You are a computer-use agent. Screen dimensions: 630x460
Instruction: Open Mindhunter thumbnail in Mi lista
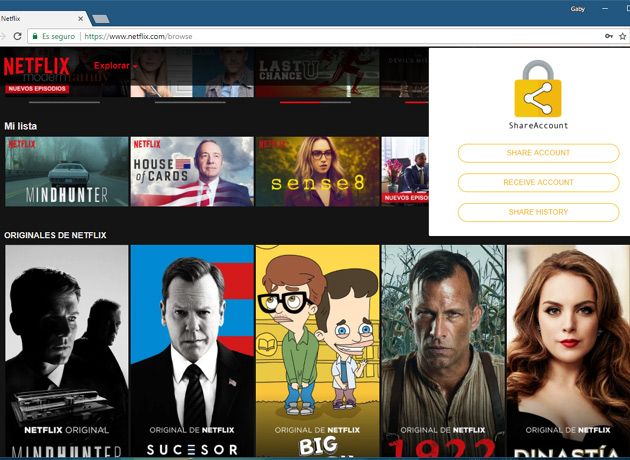[66, 171]
